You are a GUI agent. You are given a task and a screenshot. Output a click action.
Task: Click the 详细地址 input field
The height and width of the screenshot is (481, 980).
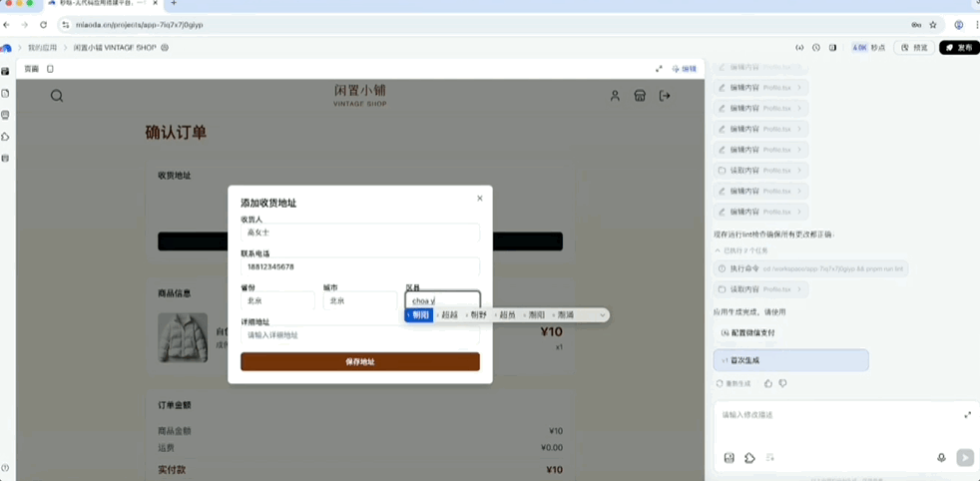[359, 335]
